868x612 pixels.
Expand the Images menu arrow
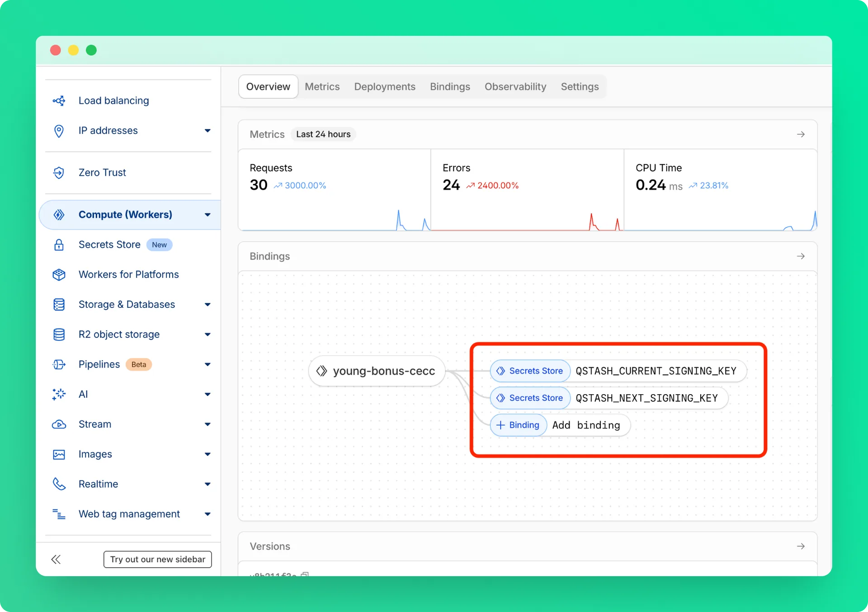coord(208,454)
